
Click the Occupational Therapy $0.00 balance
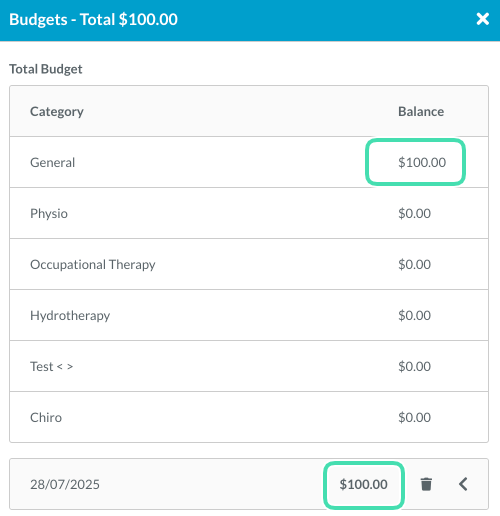click(415, 264)
